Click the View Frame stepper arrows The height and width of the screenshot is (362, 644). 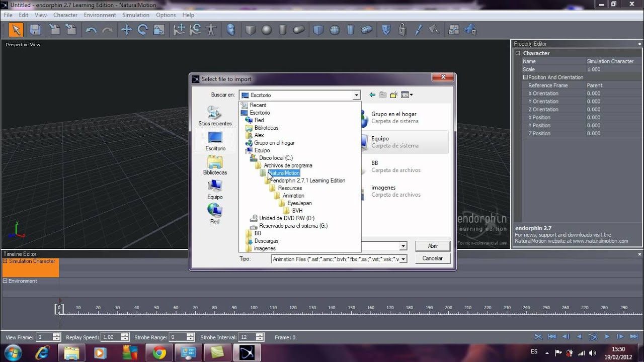[56, 337]
